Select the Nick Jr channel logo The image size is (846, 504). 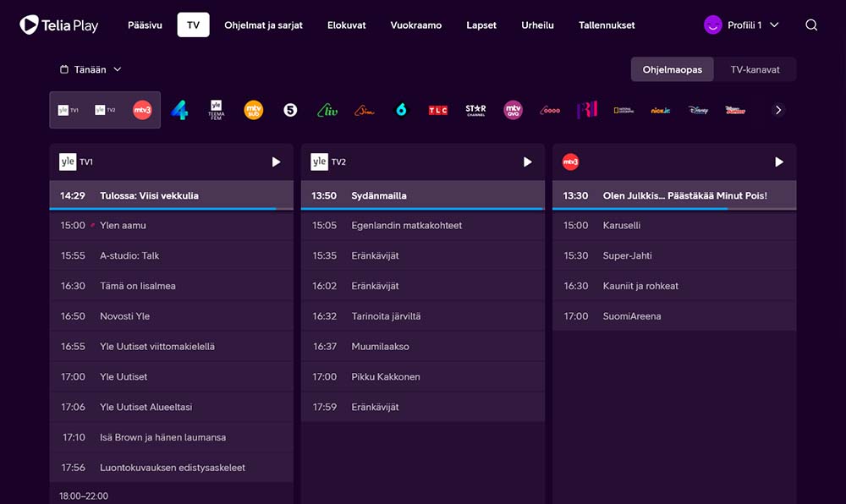(661, 110)
